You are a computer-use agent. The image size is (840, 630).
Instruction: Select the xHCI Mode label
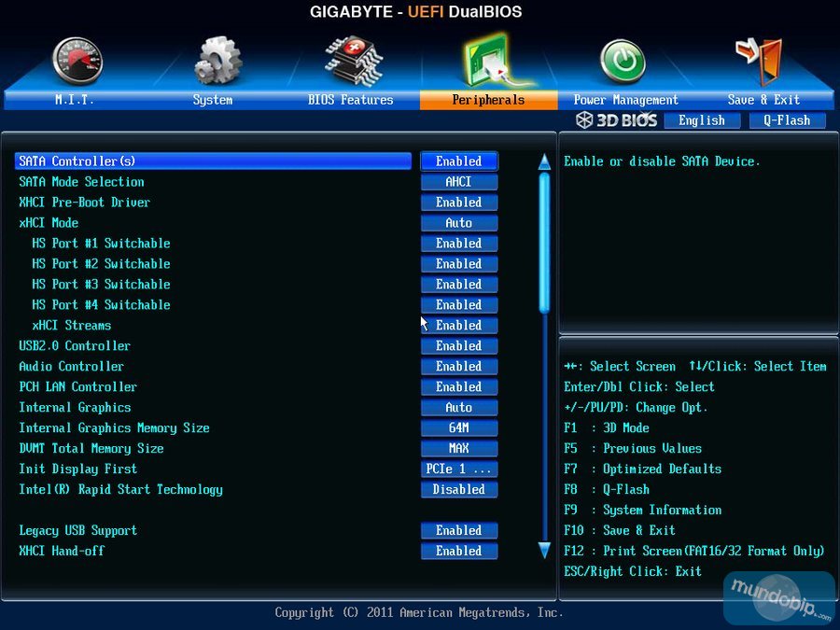coord(49,223)
